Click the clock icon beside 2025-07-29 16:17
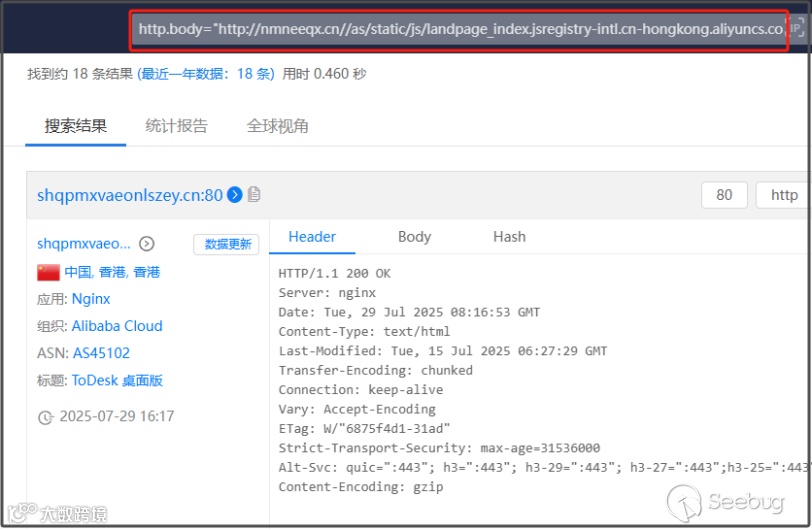Viewport: 812px width, 530px height. click(46, 417)
